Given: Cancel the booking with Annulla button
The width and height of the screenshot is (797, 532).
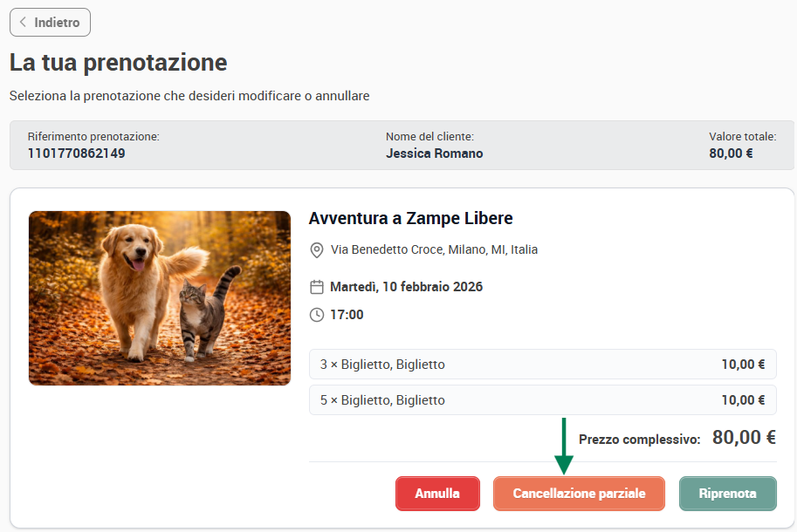Looking at the screenshot, I should (x=437, y=494).
